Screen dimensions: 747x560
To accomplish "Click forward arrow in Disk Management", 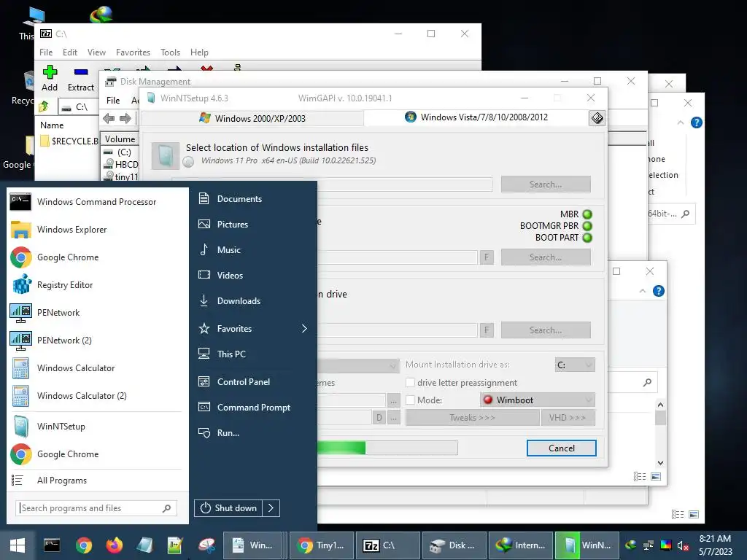I will pyautogui.click(x=125, y=118).
